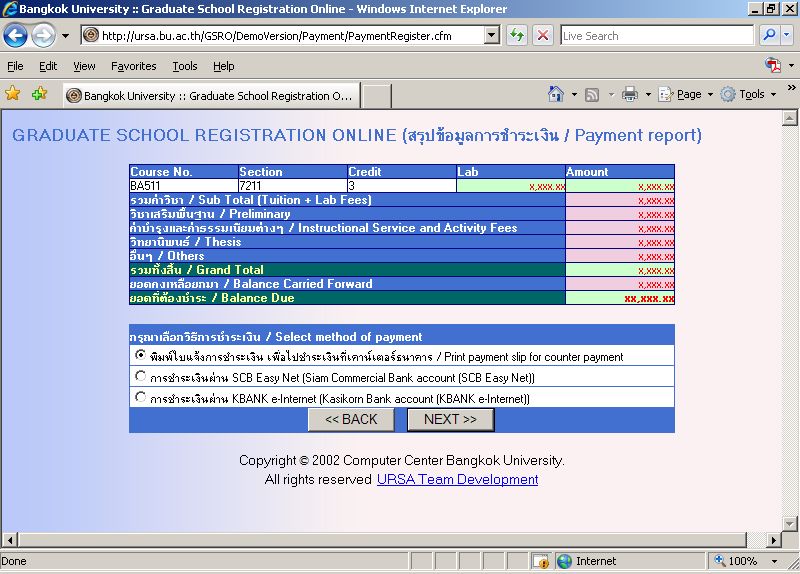
Task: Click vertical scrollbar down arrow
Action: tap(790, 524)
